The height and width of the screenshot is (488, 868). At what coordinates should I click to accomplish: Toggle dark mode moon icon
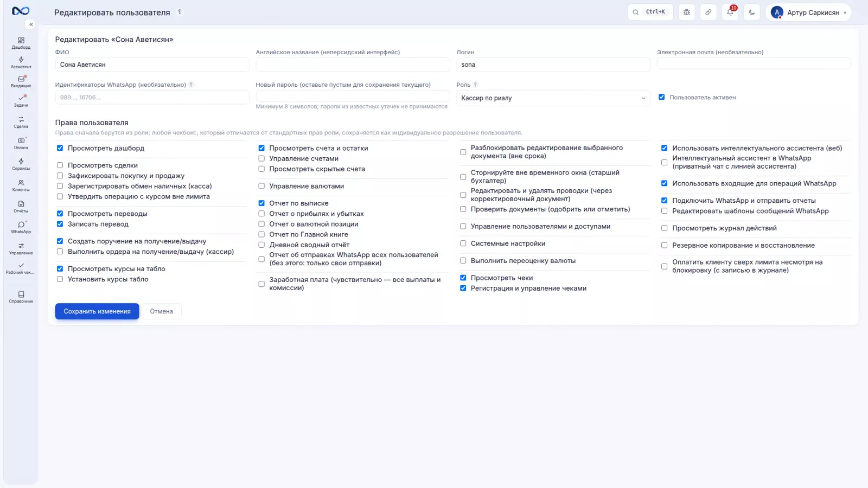pyautogui.click(x=752, y=12)
